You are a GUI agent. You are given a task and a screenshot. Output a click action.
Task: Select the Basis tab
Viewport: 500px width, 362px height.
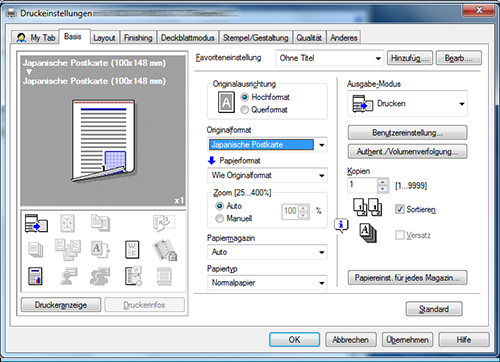73,37
